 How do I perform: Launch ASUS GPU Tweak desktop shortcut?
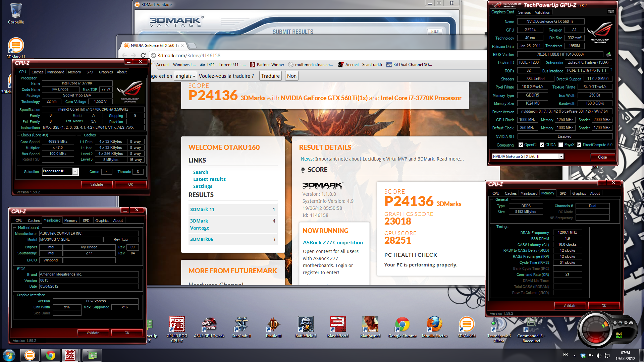tap(209, 327)
